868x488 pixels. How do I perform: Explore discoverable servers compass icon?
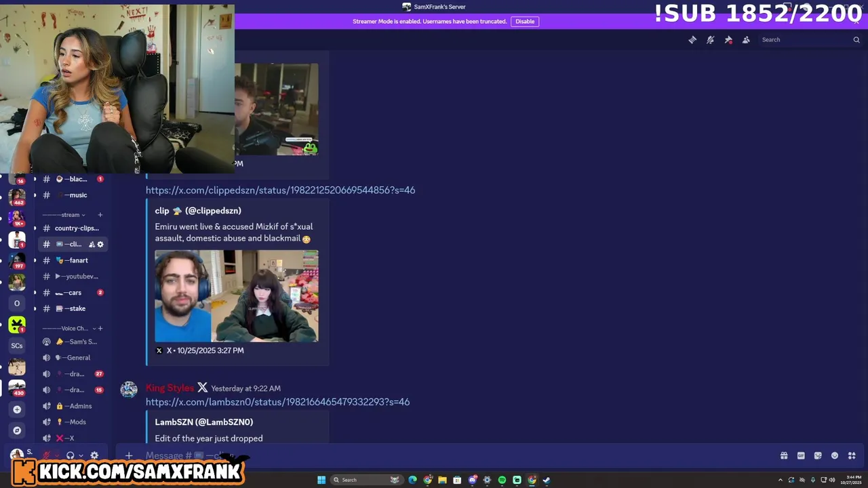tap(17, 430)
